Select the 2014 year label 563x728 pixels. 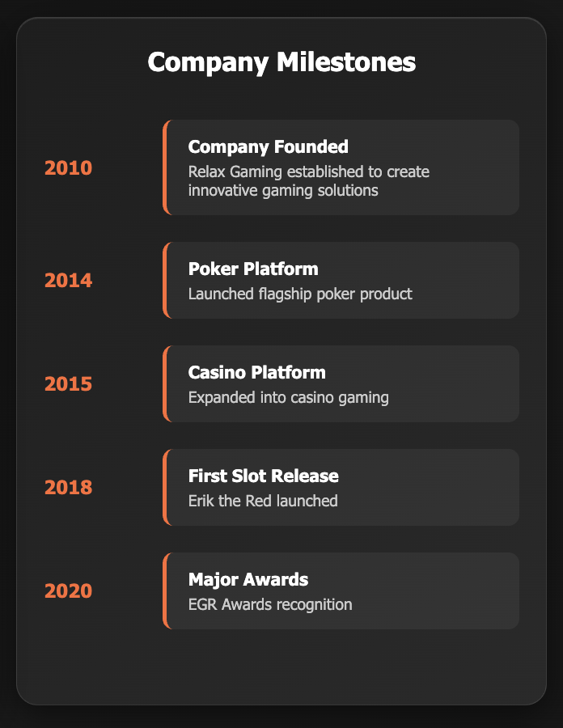coord(68,281)
